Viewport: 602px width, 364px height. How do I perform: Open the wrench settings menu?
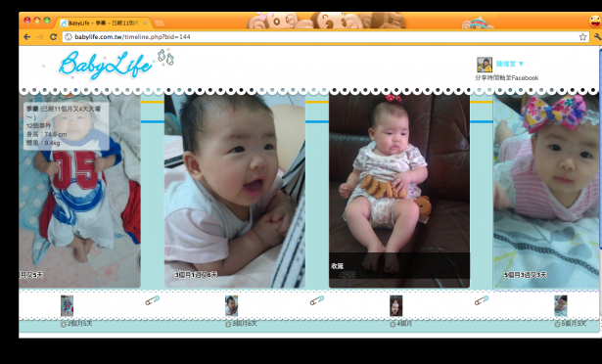click(598, 37)
